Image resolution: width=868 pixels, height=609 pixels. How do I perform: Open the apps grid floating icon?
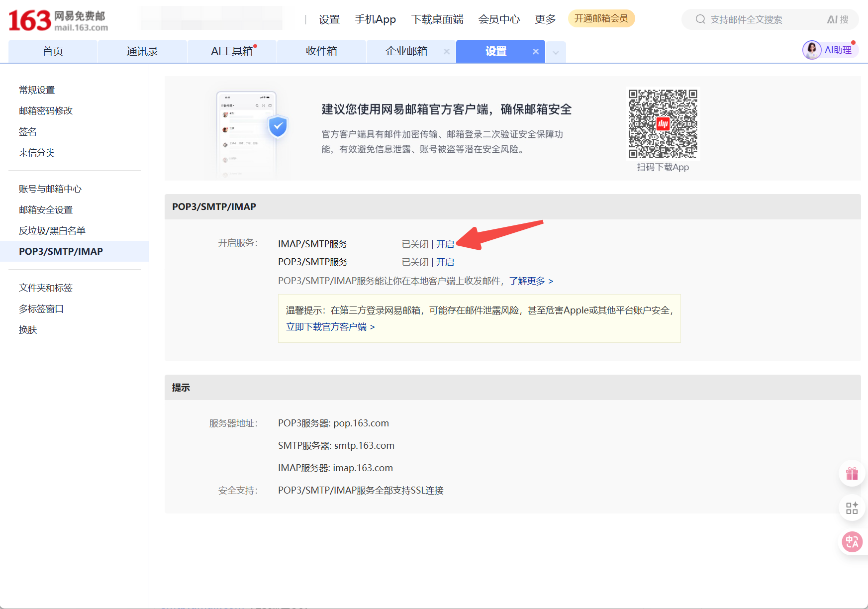pos(852,508)
